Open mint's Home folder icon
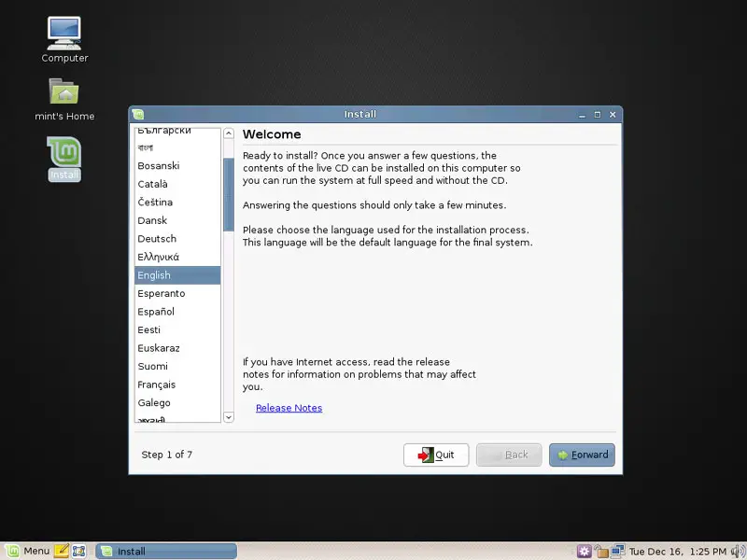This screenshot has height=560, width=747. pyautogui.click(x=64, y=93)
